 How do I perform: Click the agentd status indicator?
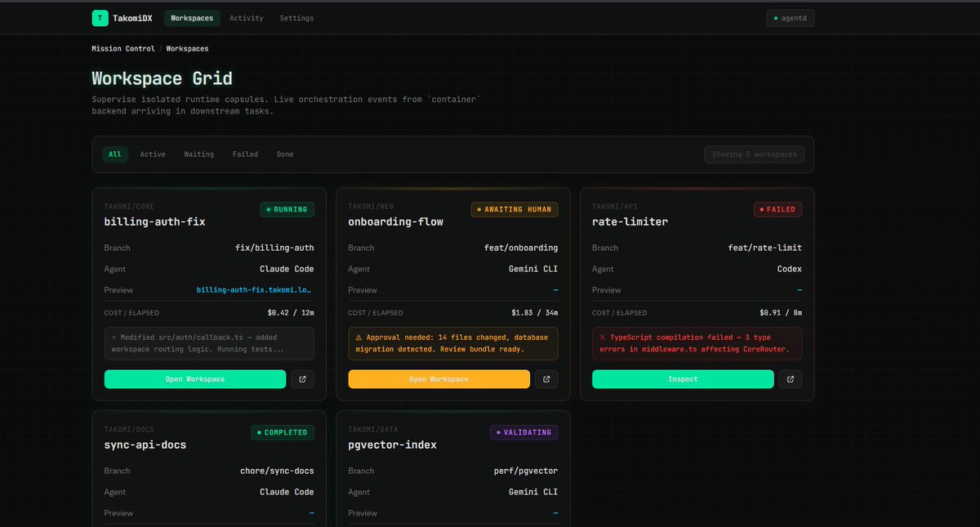pos(790,18)
